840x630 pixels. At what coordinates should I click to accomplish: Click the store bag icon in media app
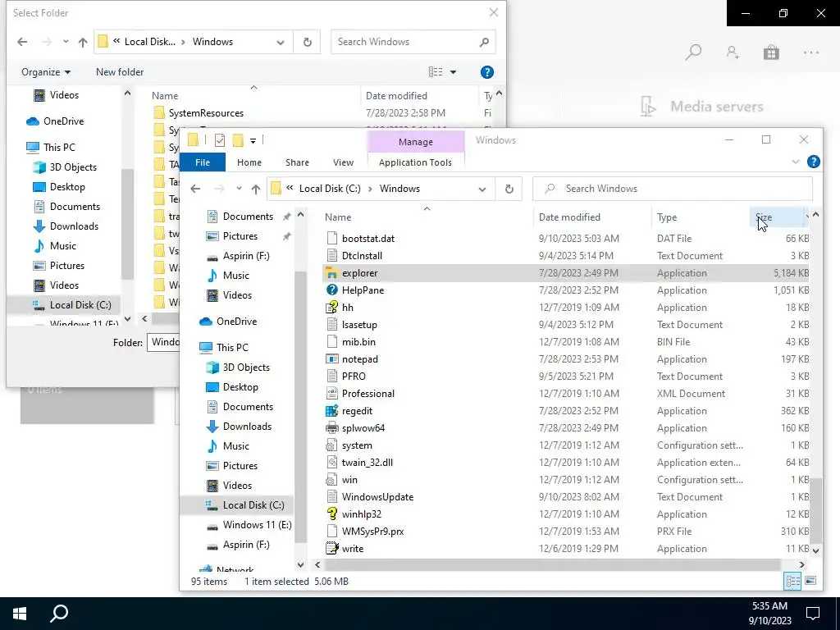pyautogui.click(x=771, y=52)
